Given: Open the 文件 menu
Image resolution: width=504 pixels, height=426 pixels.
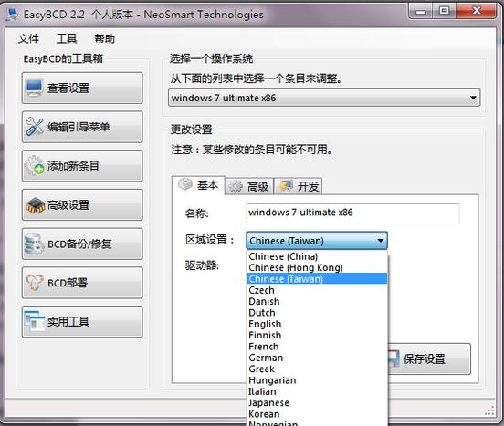Looking at the screenshot, I should click(x=28, y=39).
